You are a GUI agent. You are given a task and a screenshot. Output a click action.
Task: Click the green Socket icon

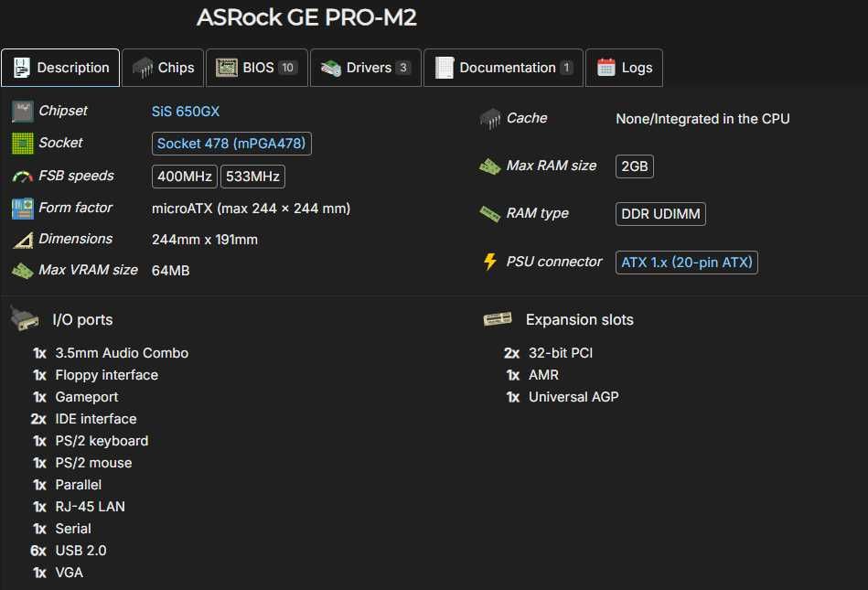click(23, 144)
